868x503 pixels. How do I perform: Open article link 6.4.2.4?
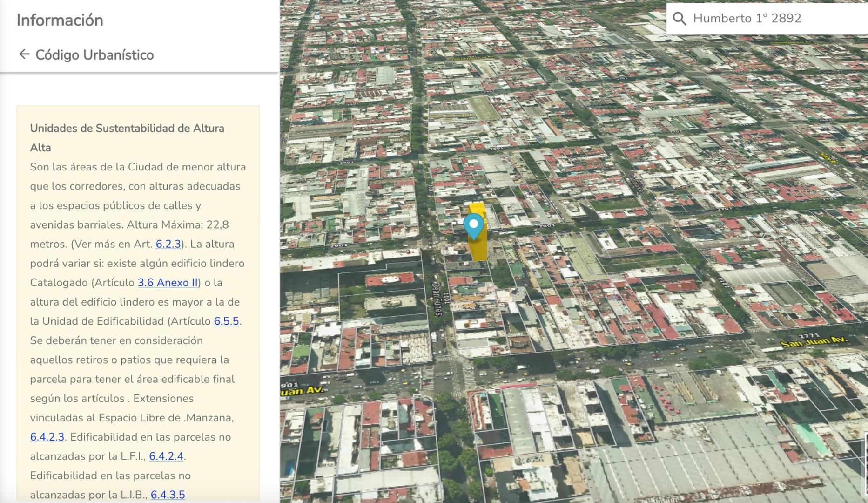166,456
